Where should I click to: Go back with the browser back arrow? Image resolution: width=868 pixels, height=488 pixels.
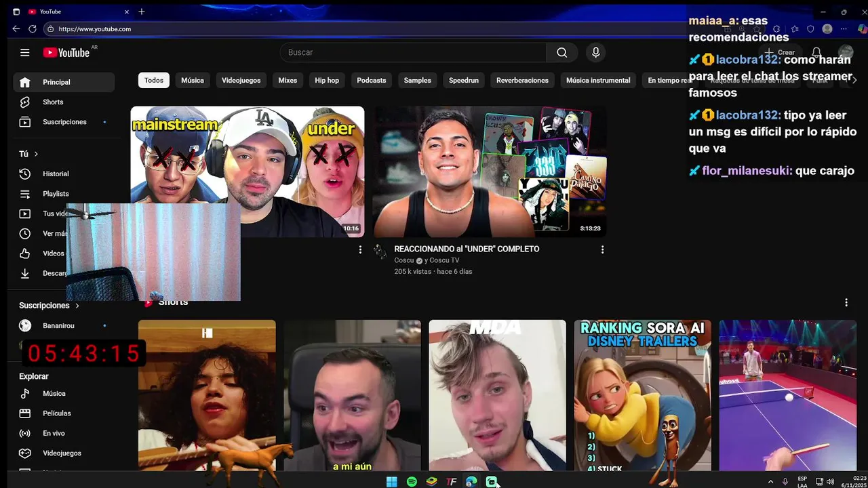click(x=16, y=29)
